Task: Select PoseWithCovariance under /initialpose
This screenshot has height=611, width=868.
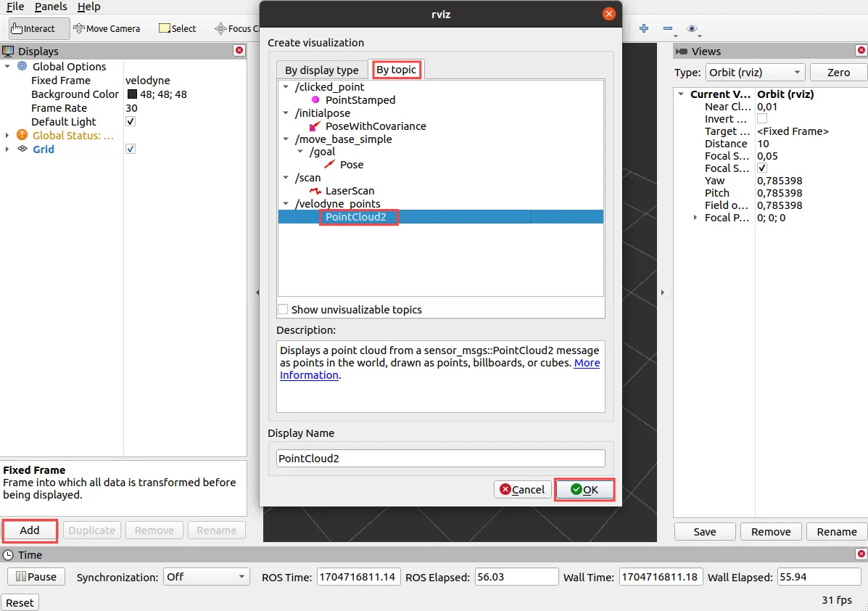Action: 375,126
